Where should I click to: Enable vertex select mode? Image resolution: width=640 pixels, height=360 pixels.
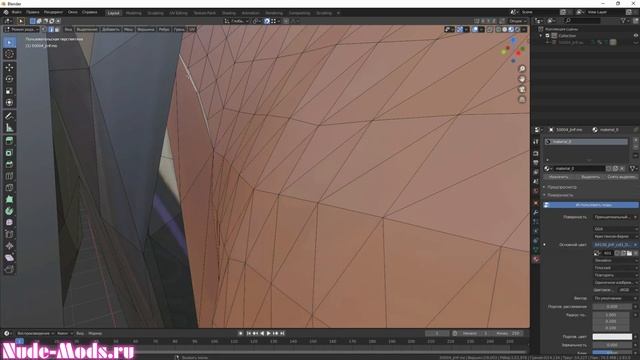tap(45, 29)
